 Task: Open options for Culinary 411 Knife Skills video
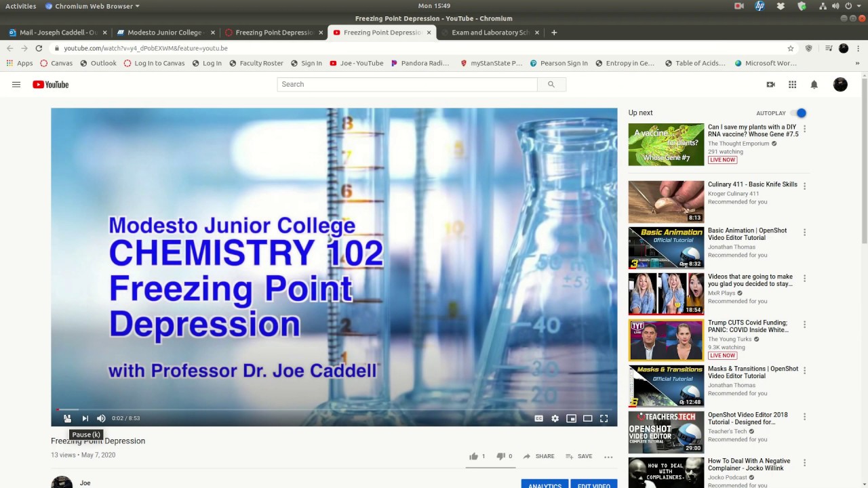click(804, 186)
